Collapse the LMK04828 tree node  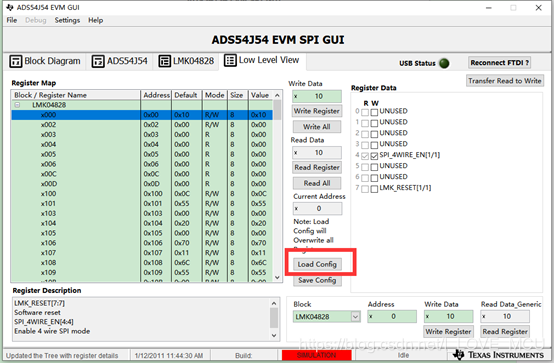(17, 105)
